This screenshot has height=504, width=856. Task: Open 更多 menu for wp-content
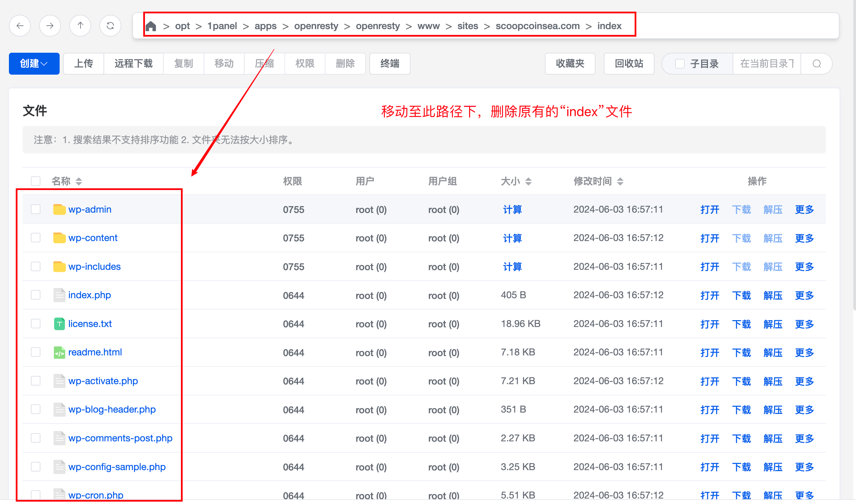(x=805, y=238)
